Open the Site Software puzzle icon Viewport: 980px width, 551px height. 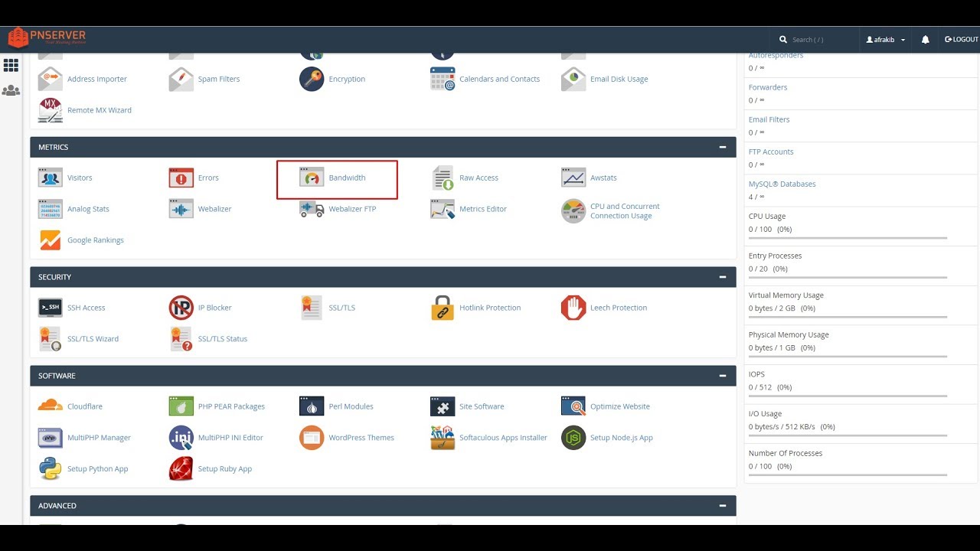[x=443, y=406]
